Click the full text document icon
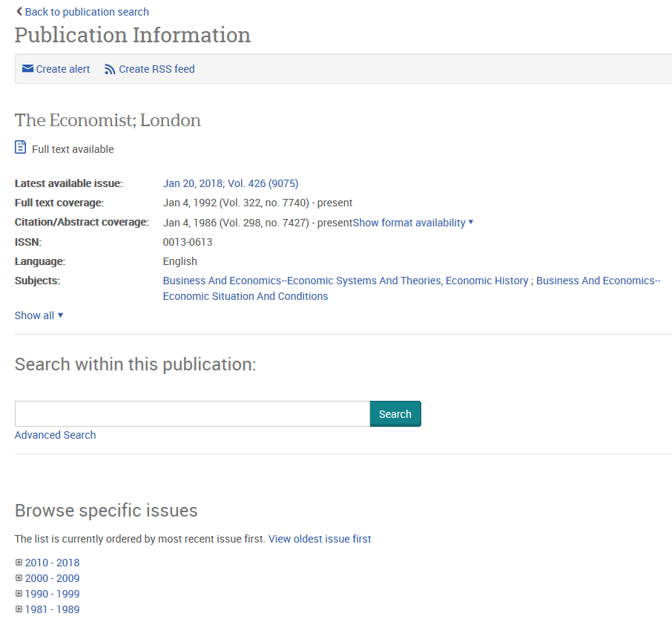 pos(21,148)
